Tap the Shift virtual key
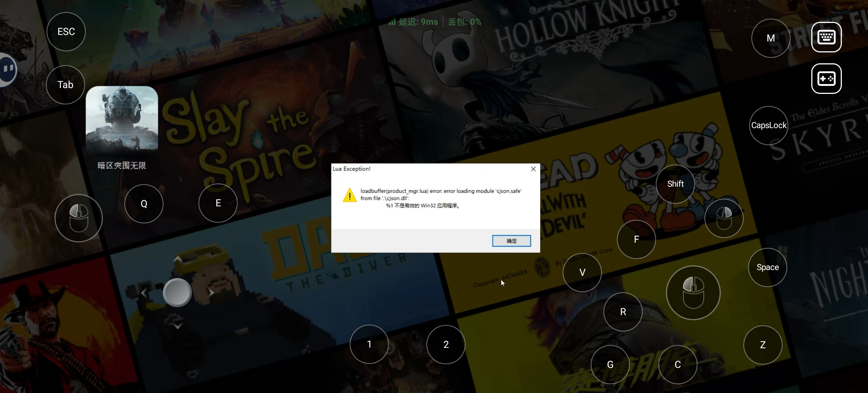 point(675,184)
